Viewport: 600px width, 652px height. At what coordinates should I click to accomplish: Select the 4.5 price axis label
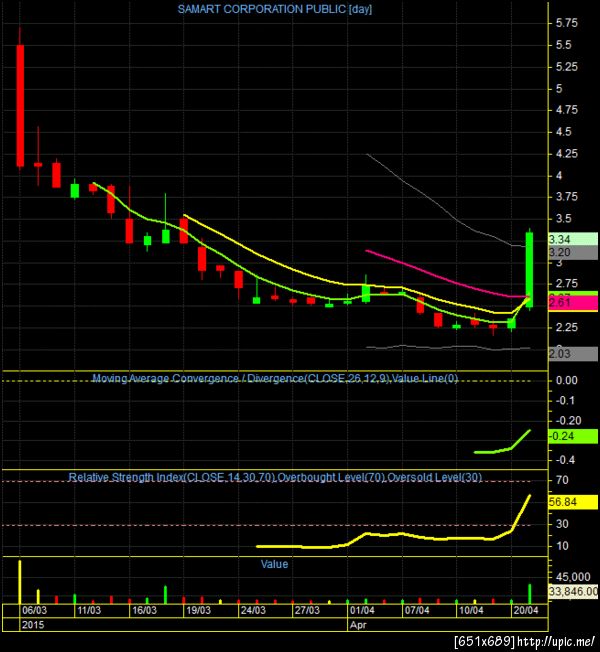pyautogui.click(x=564, y=132)
